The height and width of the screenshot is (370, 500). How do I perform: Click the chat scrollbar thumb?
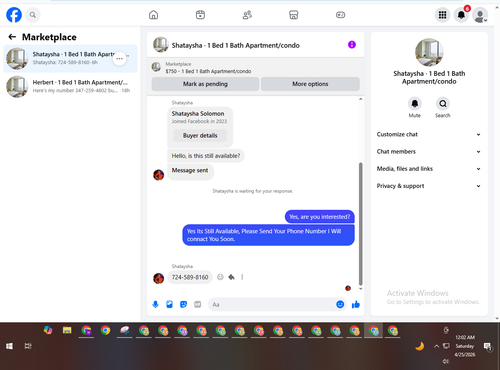click(360, 223)
